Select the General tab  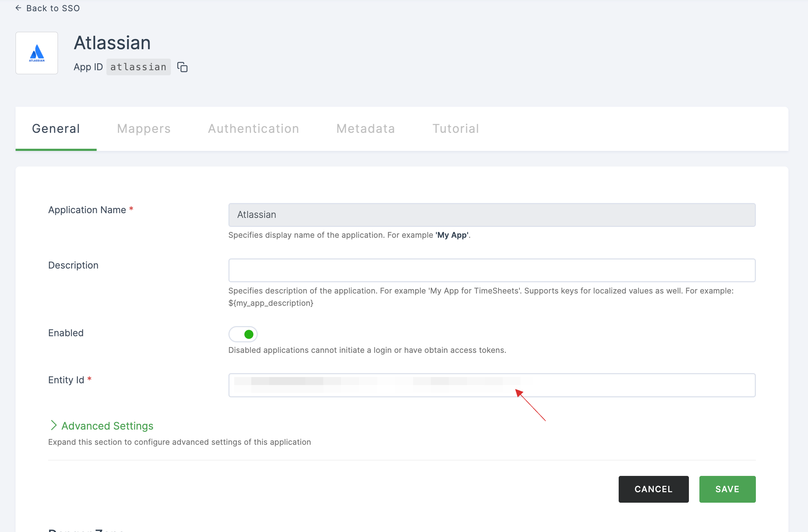56,129
